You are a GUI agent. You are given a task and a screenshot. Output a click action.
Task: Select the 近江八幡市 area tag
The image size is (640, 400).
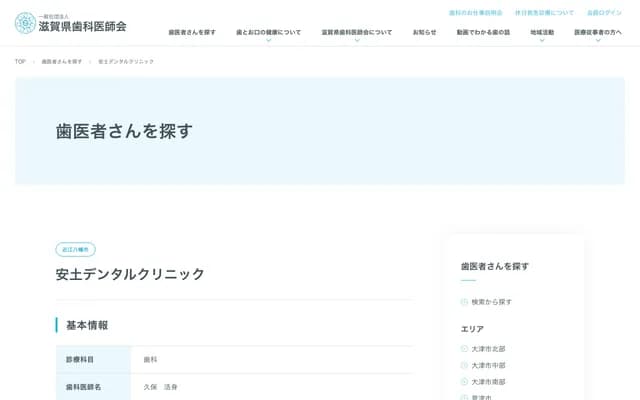(x=76, y=249)
